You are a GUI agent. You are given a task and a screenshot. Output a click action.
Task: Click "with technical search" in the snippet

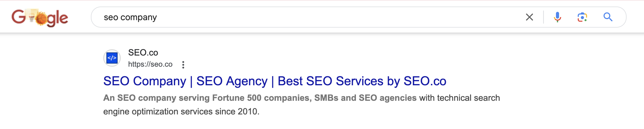point(459,98)
